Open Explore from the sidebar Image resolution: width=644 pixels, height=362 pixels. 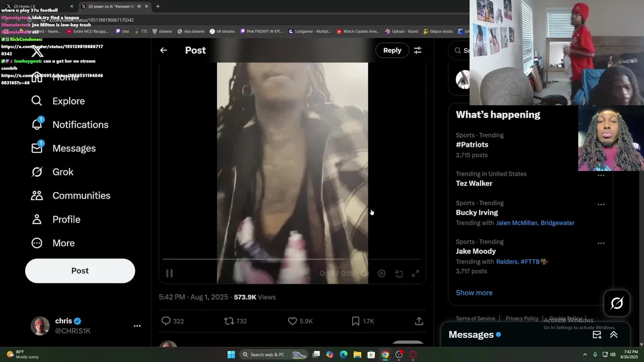[x=68, y=101]
